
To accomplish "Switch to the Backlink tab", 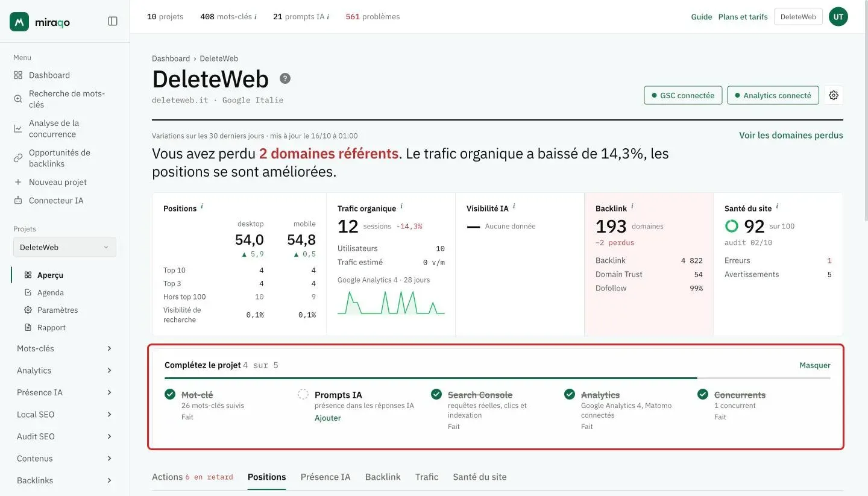I will pos(383,477).
